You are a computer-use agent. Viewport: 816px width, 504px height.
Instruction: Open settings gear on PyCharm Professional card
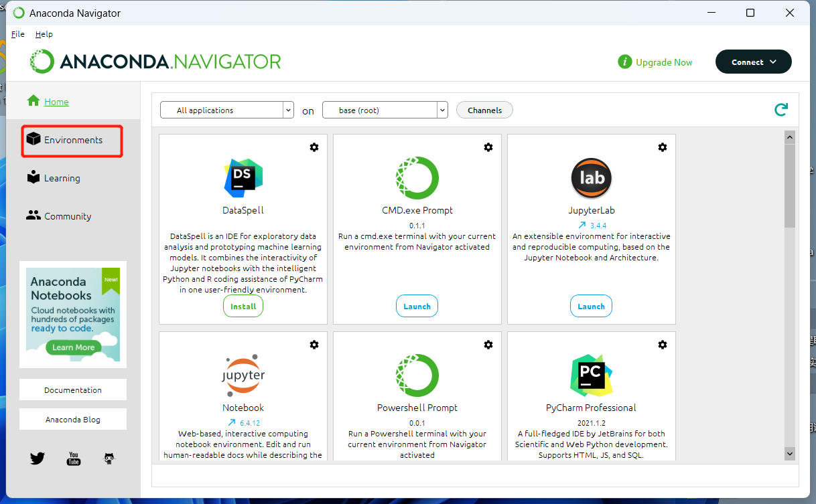coord(663,345)
